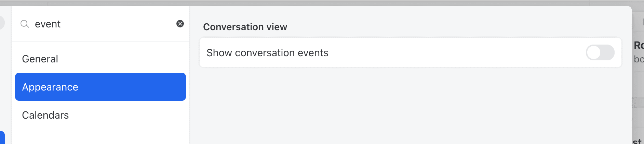Click the gray rounded element at the left edge

[2, 23]
